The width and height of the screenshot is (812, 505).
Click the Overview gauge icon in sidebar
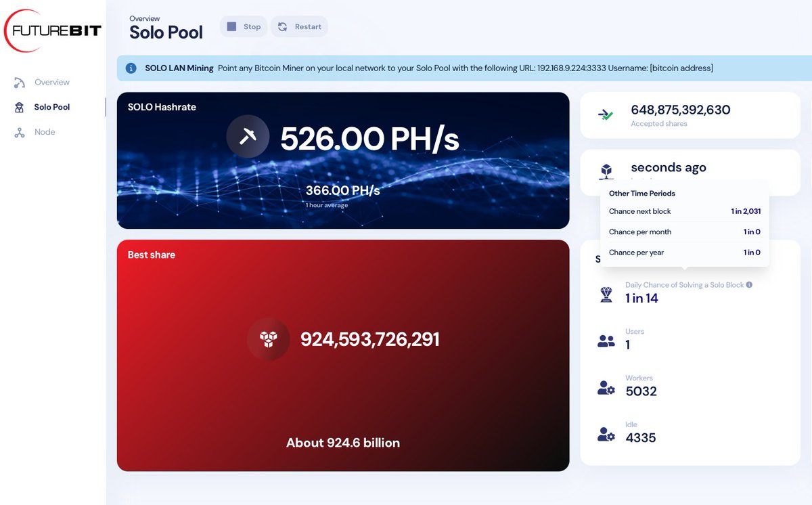pos(20,83)
